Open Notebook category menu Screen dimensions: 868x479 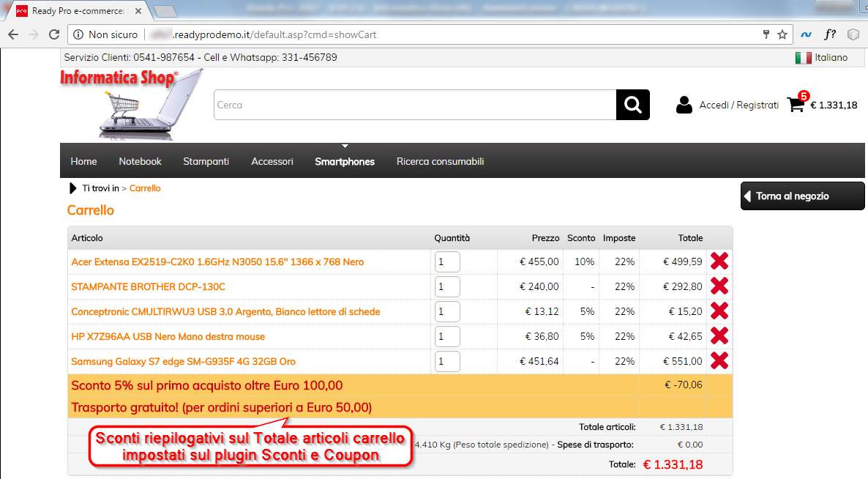(x=140, y=161)
